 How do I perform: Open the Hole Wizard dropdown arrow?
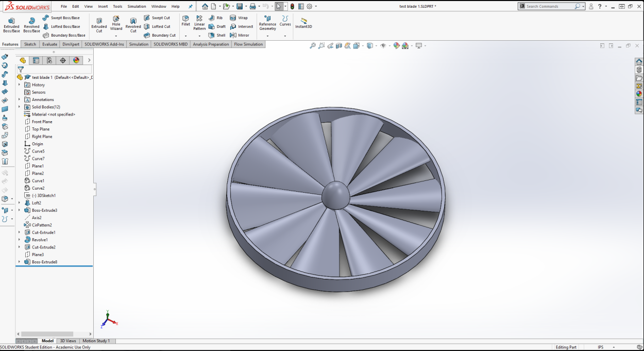coord(116,36)
